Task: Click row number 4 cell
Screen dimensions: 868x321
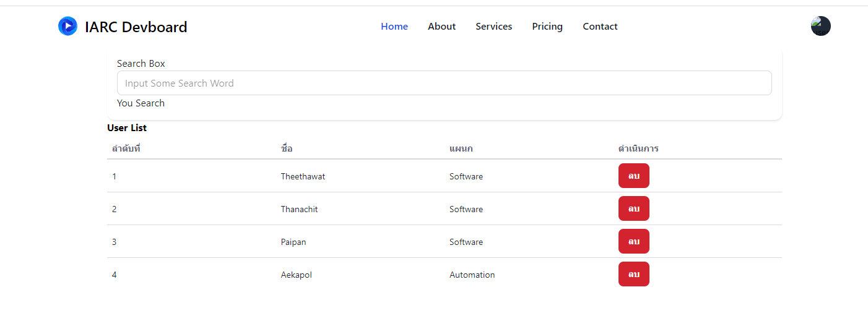Action: click(x=115, y=275)
